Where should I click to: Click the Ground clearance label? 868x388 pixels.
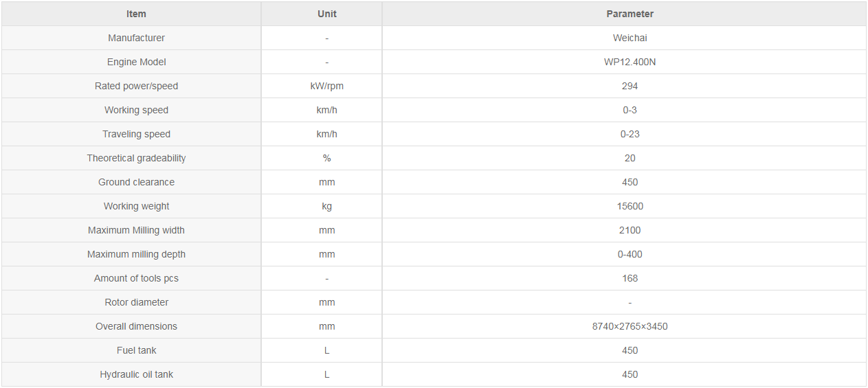point(136,182)
